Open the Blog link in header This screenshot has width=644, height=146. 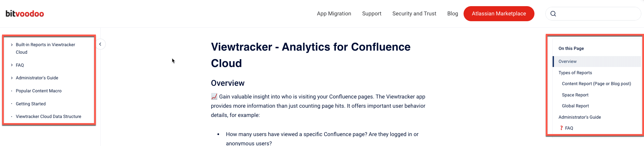[x=453, y=14]
